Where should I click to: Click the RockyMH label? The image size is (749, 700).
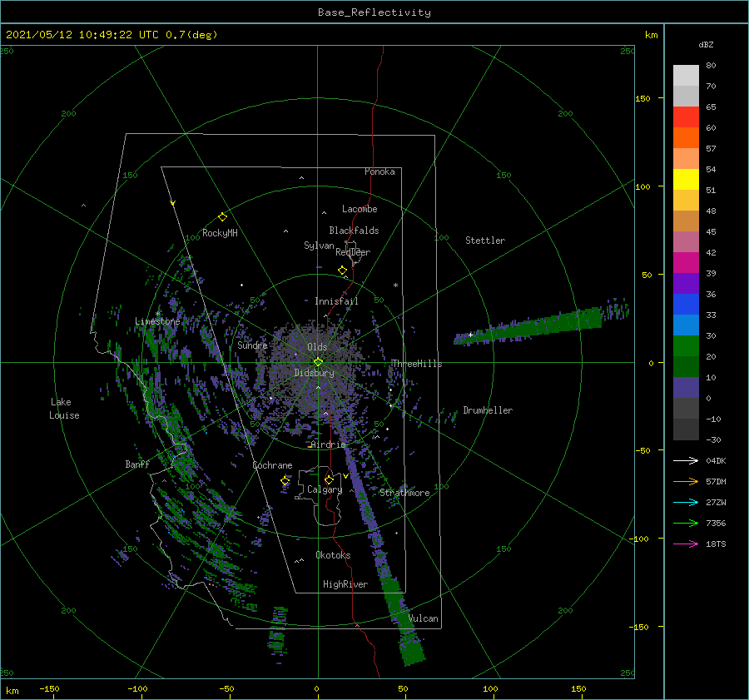220,233
